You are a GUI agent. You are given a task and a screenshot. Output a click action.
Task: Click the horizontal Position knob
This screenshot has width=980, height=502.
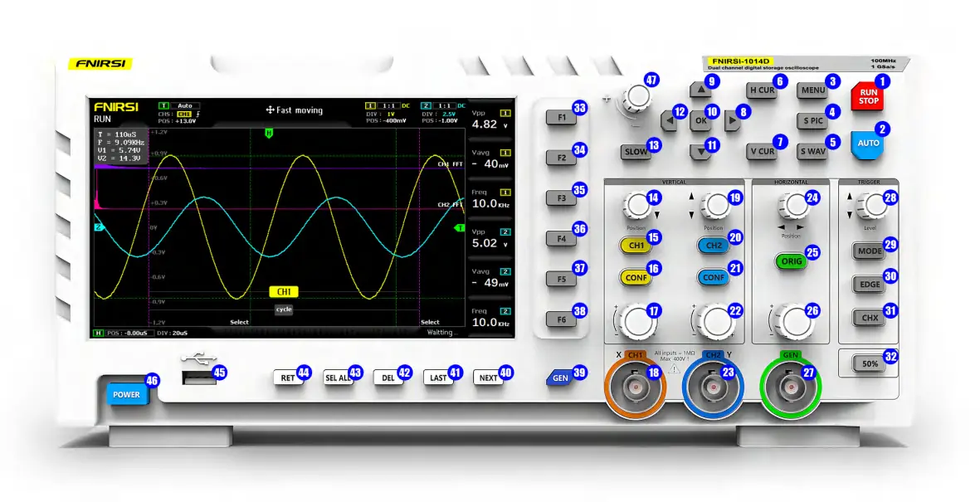click(x=793, y=206)
